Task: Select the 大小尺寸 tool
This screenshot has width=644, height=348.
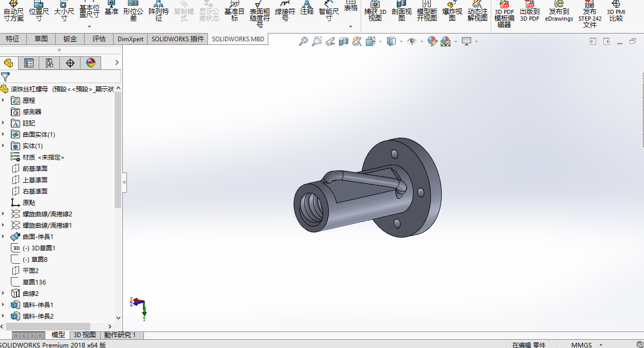Action: [64, 11]
